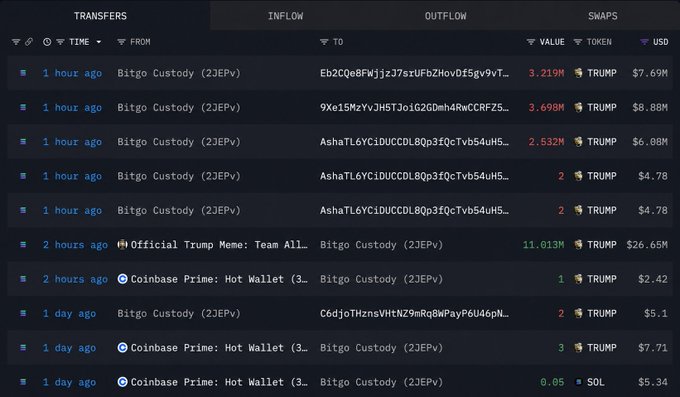Open the VALUE column filter
The image size is (680, 397).
530,42
